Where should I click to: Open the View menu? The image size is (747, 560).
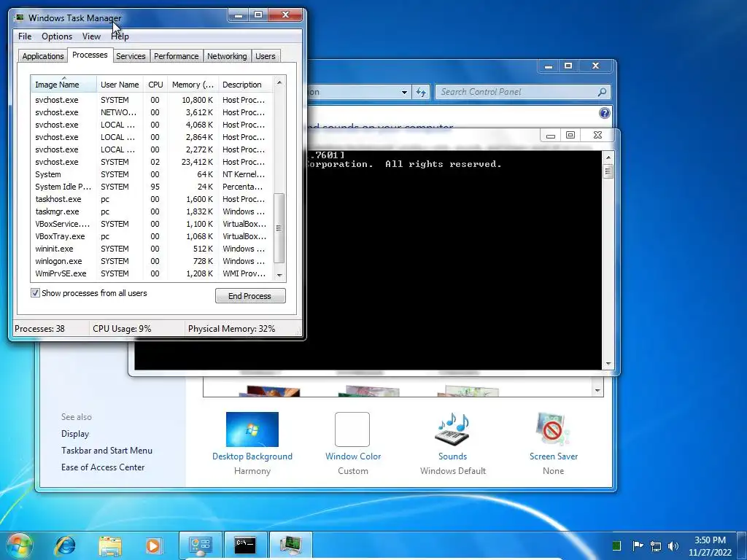[91, 36]
